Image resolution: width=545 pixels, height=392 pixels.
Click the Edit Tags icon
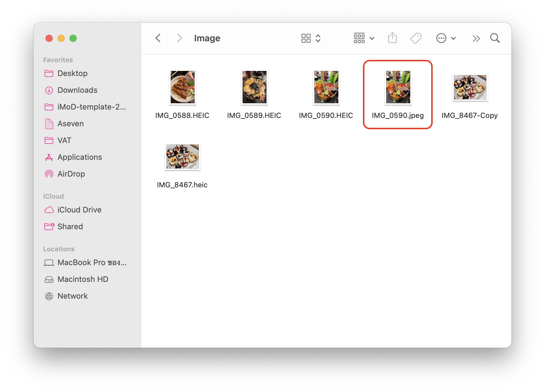click(416, 38)
